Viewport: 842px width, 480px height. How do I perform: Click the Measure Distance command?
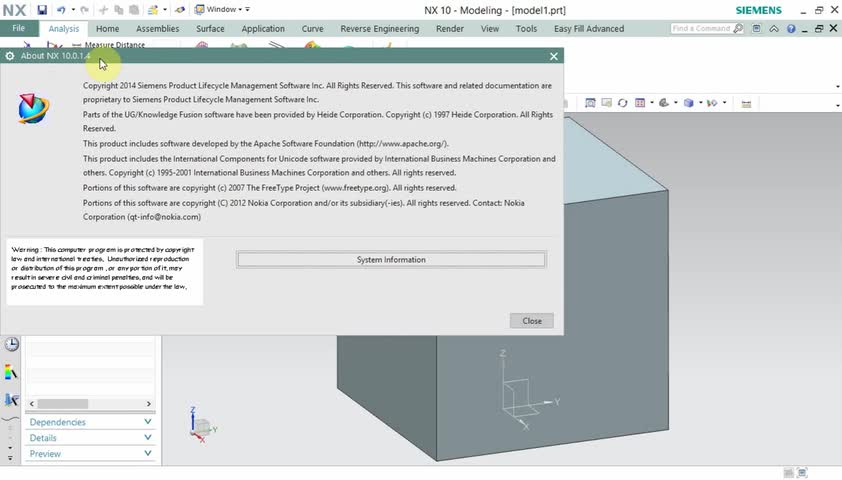(108, 45)
